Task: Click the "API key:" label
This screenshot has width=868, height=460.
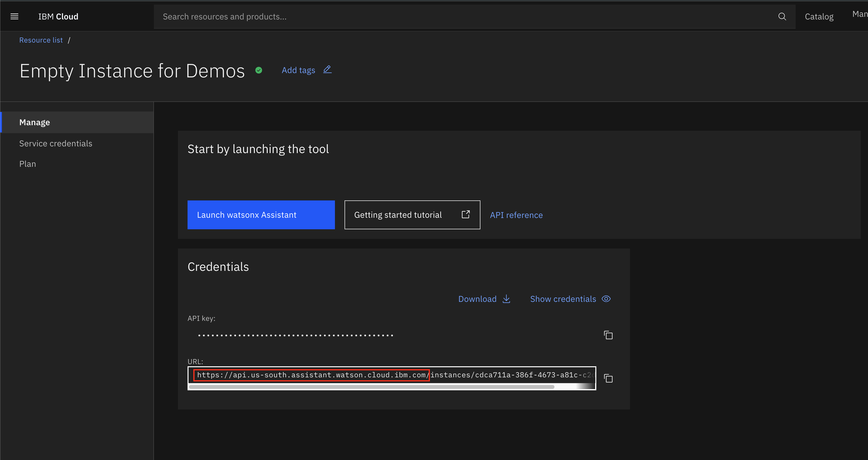Action: (x=201, y=318)
